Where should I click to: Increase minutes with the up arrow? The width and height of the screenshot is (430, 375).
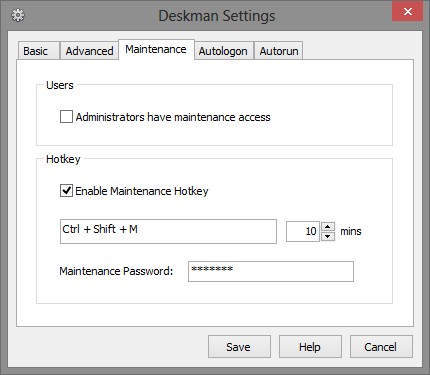click(x=328, y=227)
